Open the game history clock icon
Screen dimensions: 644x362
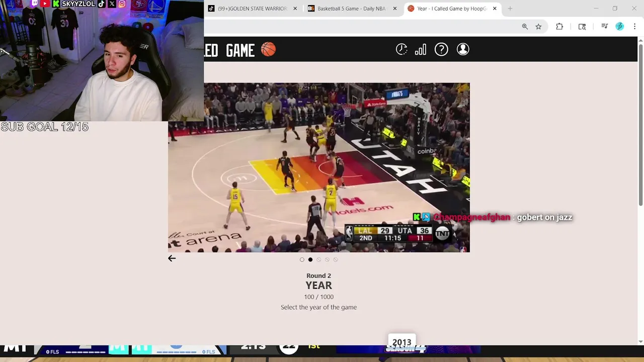click(x=401, y=49)
